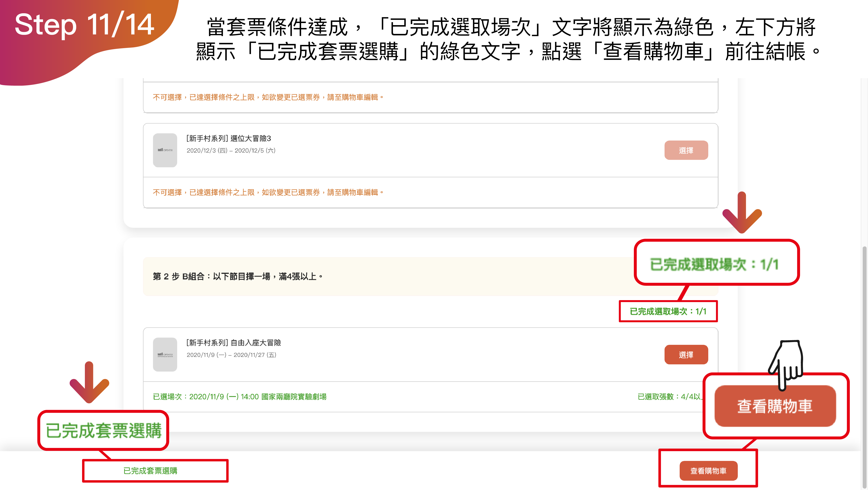Screen dimensions: 868x490
Task: Click the topmost orange 不可選擇 warning message
Action: (x=268, y=97)
